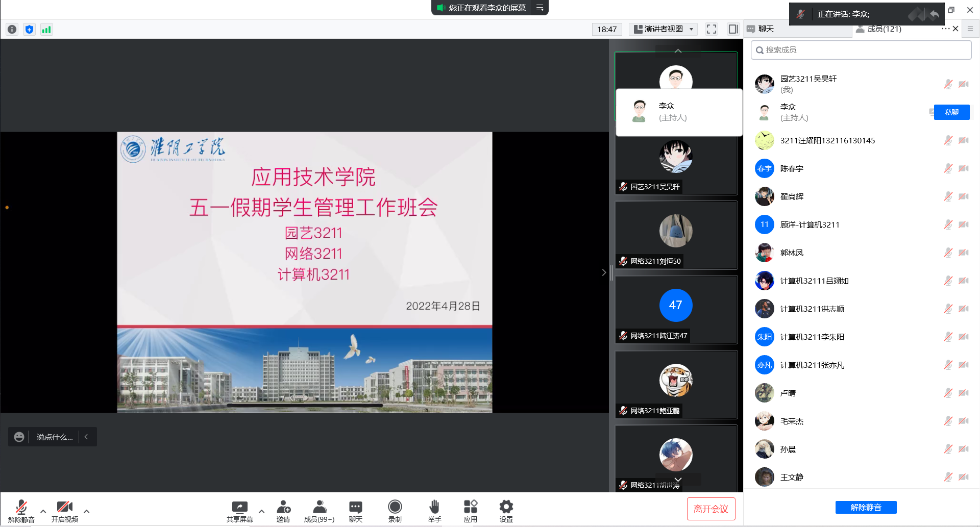
Task: Select the 网络3211鲍亚鹏 video thumbnail
Action: coord(676,385)
